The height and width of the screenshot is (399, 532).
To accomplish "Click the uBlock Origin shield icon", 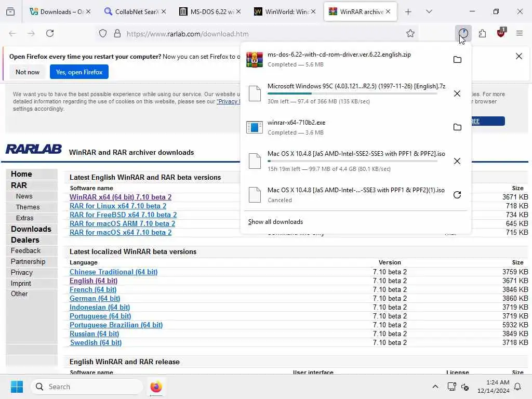I will click(x=501, y=33).
